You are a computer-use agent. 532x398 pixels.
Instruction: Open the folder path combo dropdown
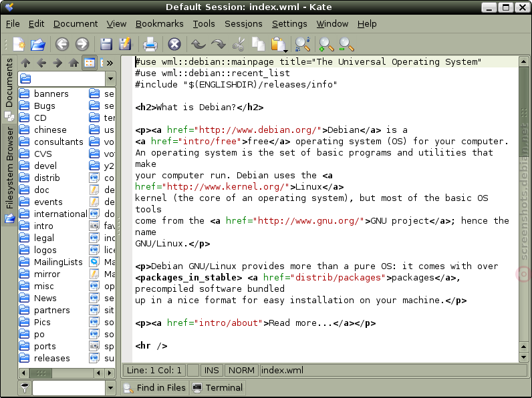click(x=110, y=79)
